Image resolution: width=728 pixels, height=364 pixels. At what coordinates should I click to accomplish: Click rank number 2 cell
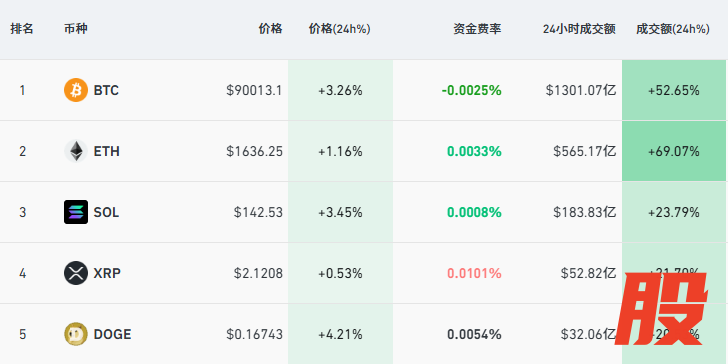[22, 151]
